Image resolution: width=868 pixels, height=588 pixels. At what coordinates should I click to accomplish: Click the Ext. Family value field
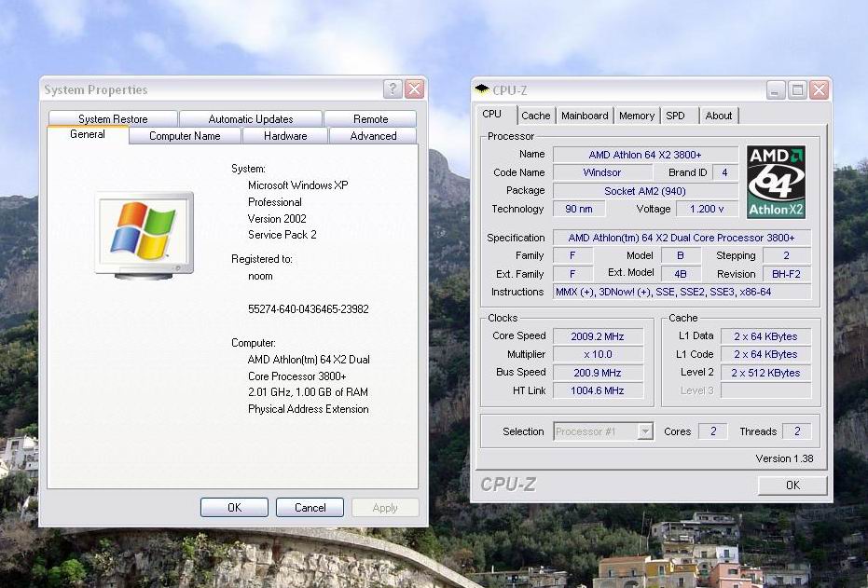(573, 274)
